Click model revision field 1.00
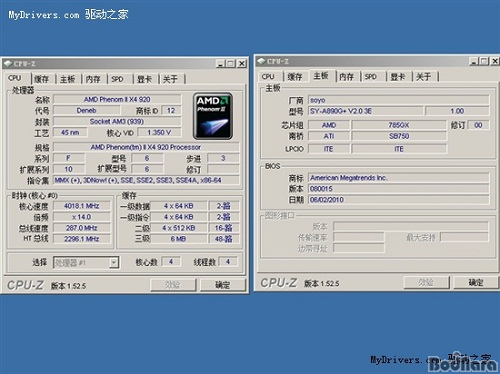Screen dimensions: 500x374 457,111
